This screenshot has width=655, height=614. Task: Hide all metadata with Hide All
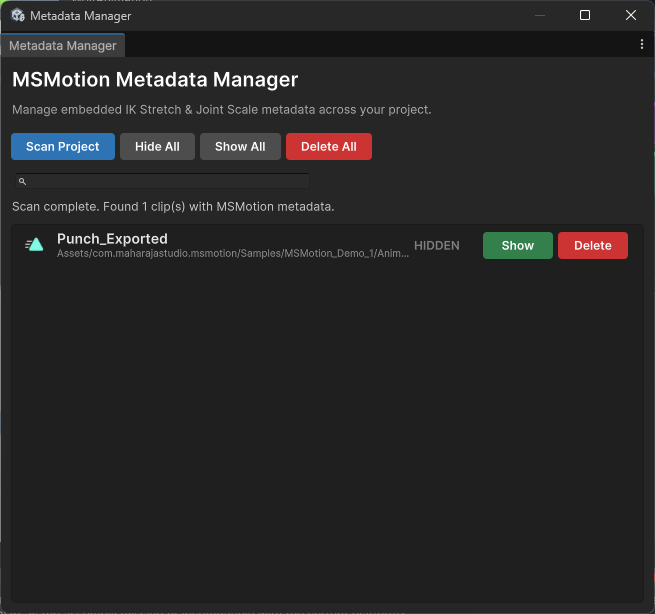pos(157,147)
